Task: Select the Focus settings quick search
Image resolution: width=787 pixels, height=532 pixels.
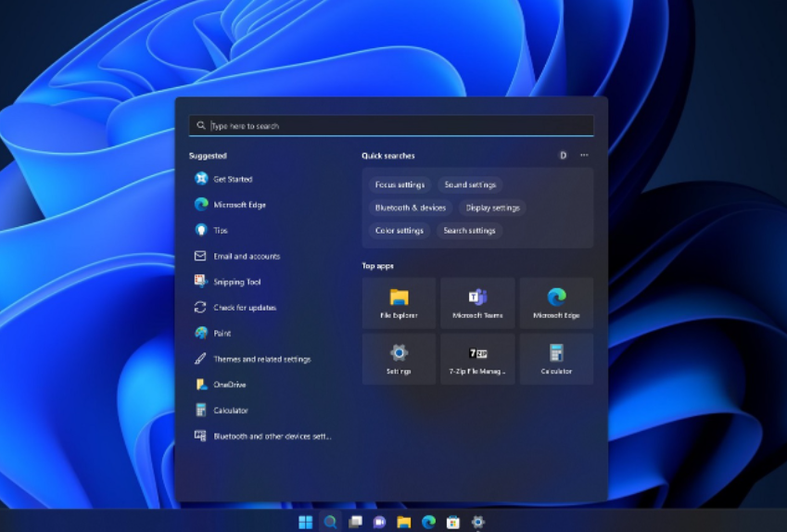Action: pos(400,184)
